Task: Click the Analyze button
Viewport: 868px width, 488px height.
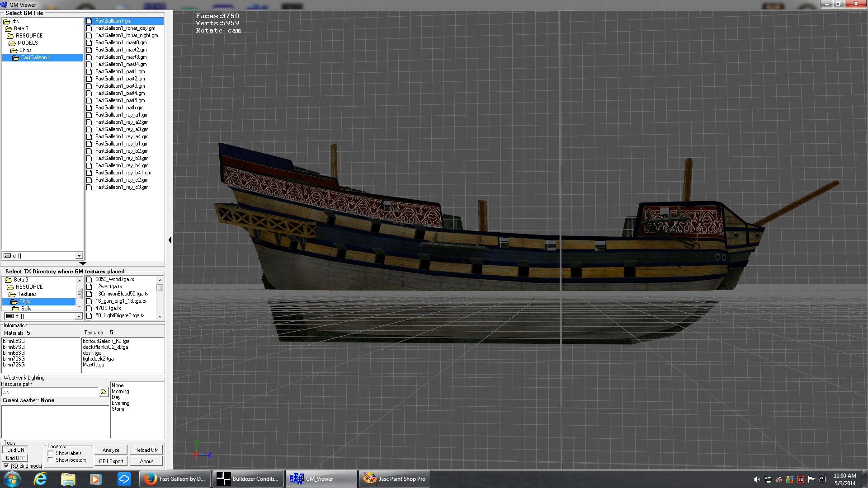Action: 111,450
